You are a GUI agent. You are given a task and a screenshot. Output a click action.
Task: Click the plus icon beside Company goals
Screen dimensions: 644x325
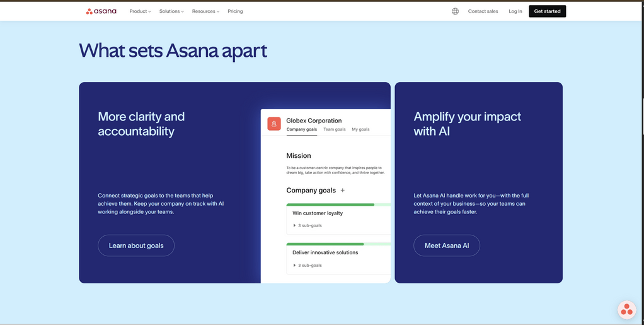tap(343, 191)
